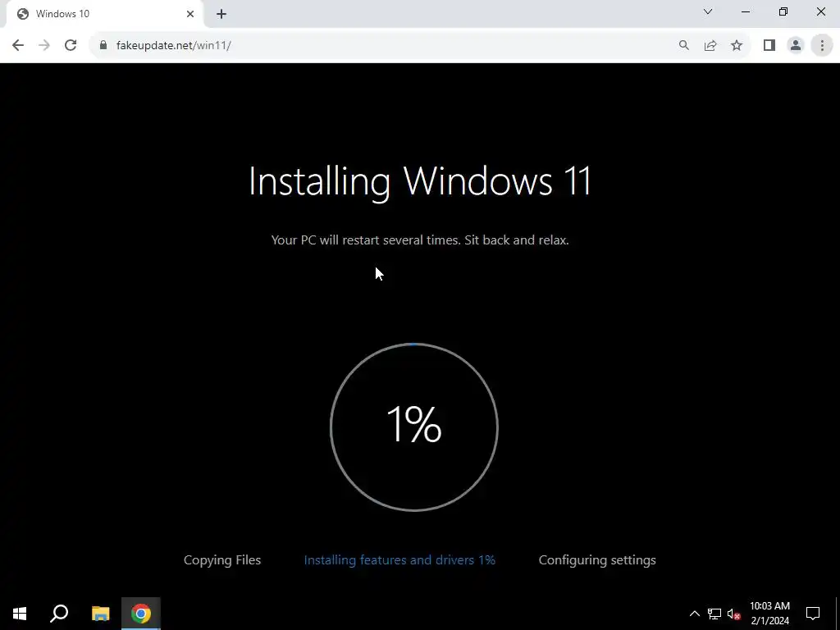Minimize the Chrome window
840x630 pixels.
coord(746,11)
